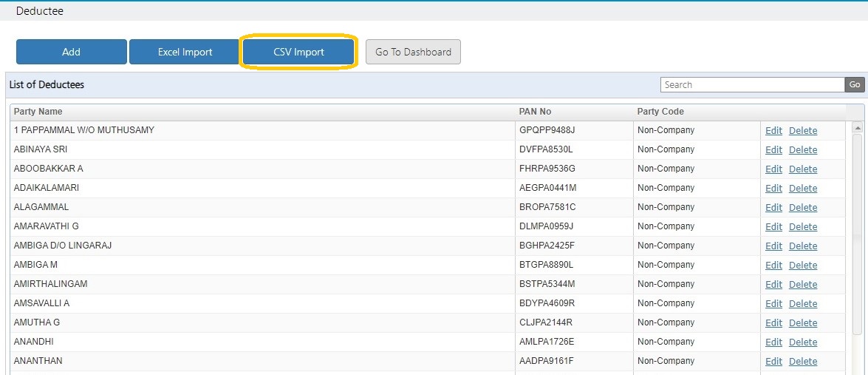Viewport: 868px width, 375px height.
Task: Sort list by PAN No header
Action: (535, 112)
